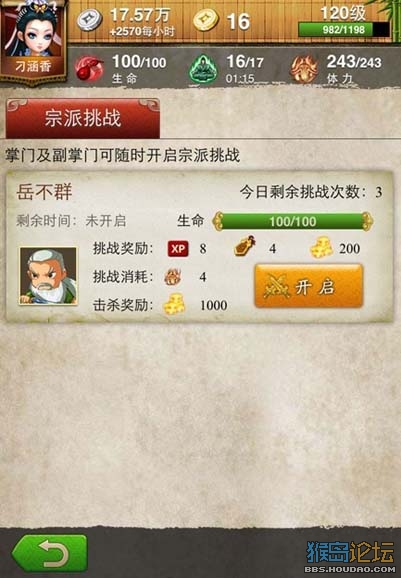
Task: Tap the 岳不群 boss name title
Action: pyautogui.click(x=44, y=192)
